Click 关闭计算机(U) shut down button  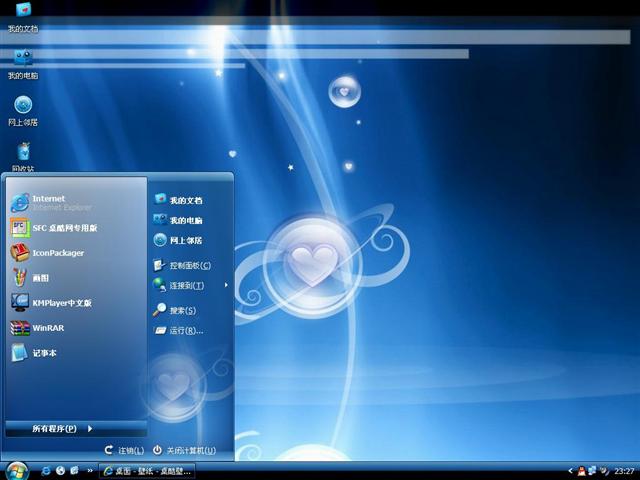tap(184, 450)
